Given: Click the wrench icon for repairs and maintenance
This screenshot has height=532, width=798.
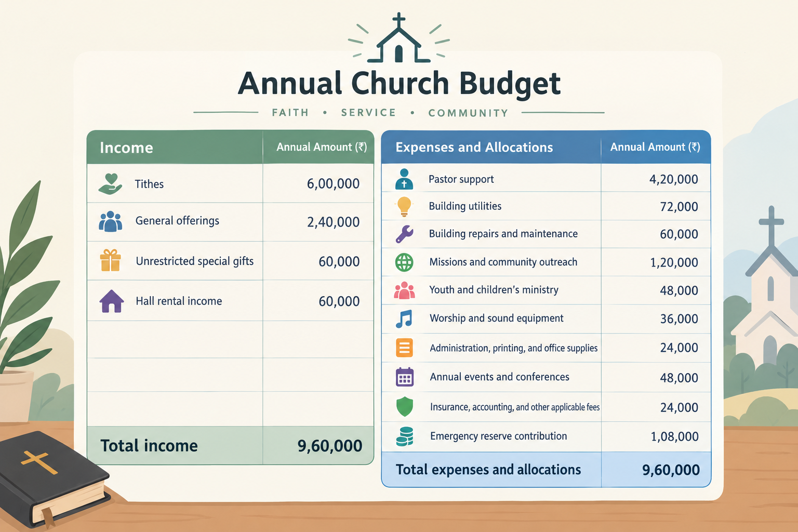Looking at the screenshot, I should (404, 234).
